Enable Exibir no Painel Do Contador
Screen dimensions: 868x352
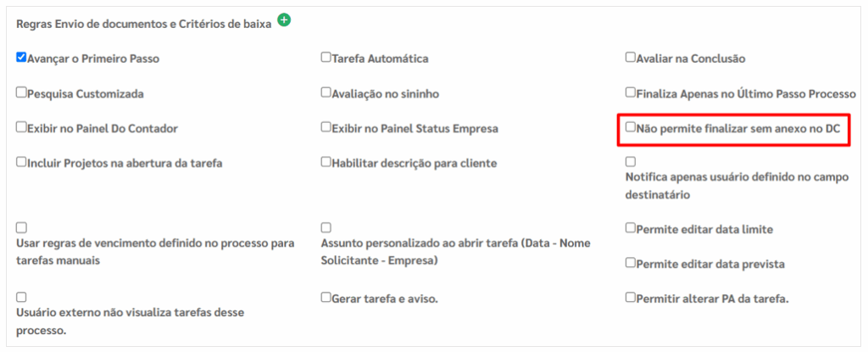tap(22, 127)
